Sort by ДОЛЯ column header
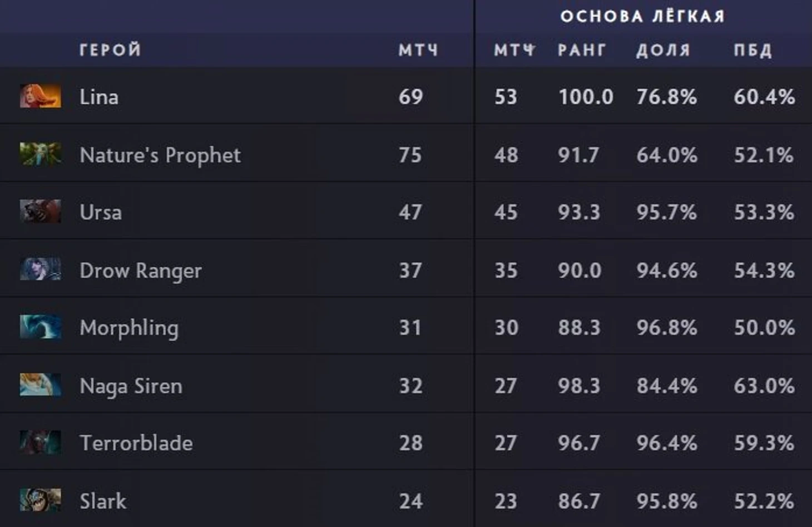812x527 pixels. tap(663, 50)
